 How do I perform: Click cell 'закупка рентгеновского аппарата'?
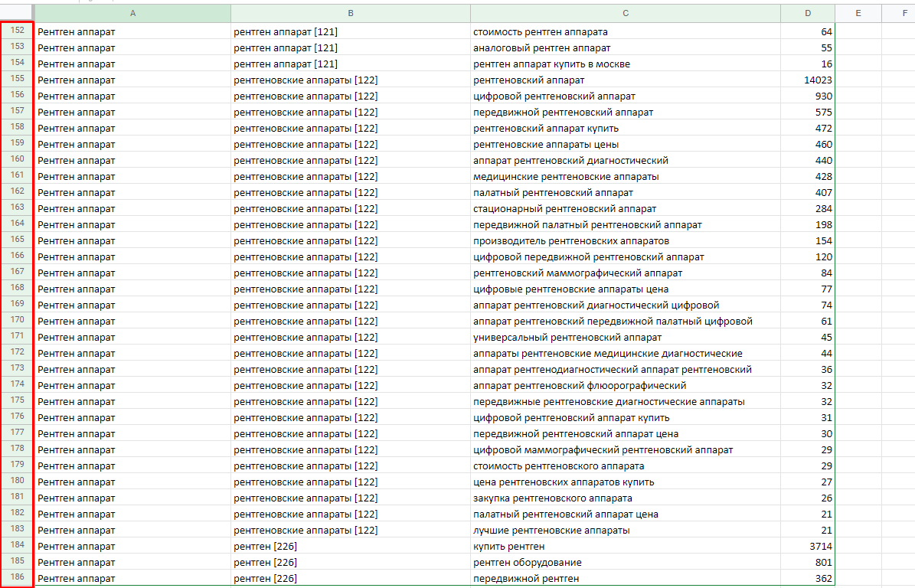point(625,498)
